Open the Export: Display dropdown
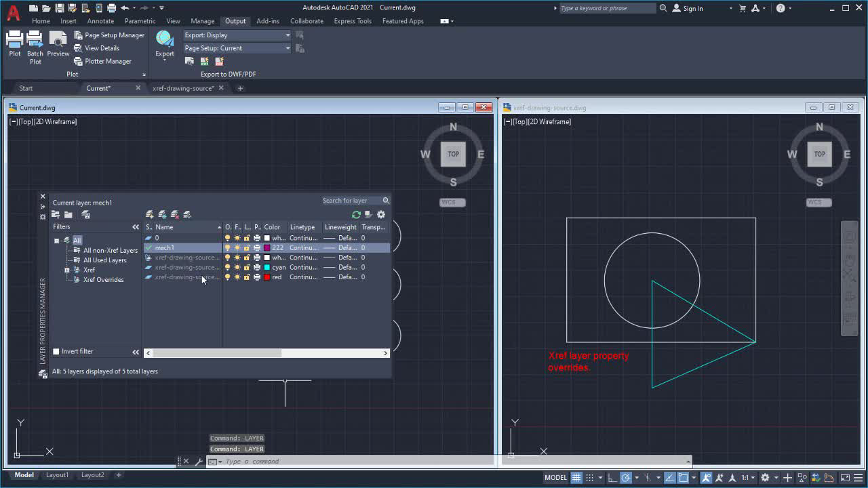The height and width of the screenshot is (488, 868). click(237, 35)
